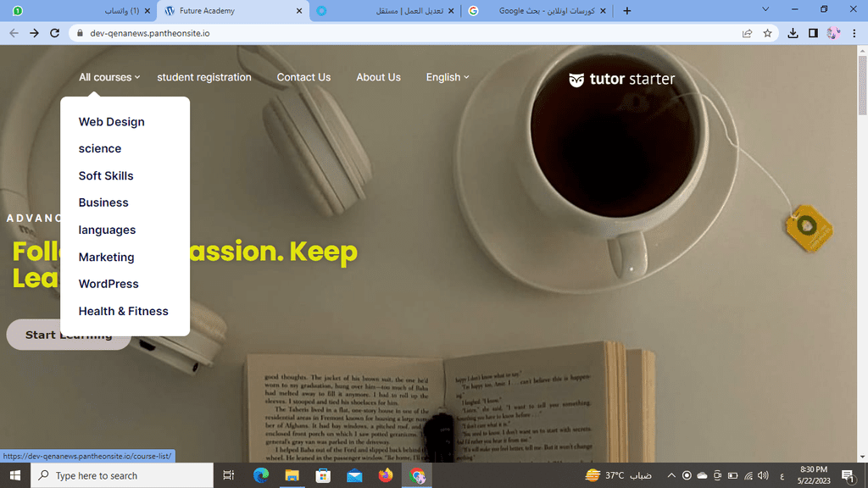The height and width of the screenshot is (488, 868).
Task: Open the Chrome three-dot menu
Action: [854, 33]
